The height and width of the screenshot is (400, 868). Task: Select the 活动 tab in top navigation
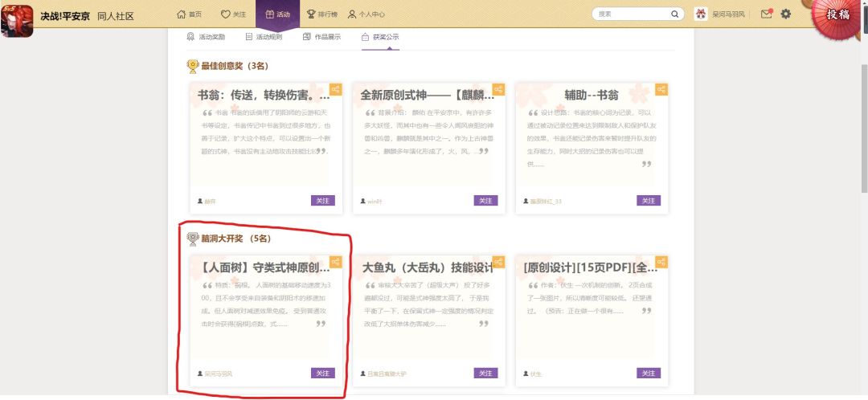coord(278,14)
